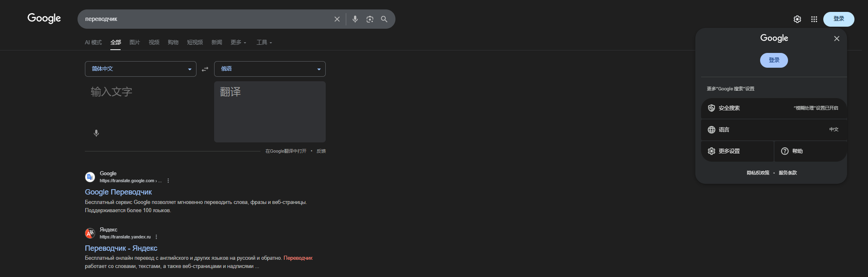Open 更多设置 more settings

[737, 151]
